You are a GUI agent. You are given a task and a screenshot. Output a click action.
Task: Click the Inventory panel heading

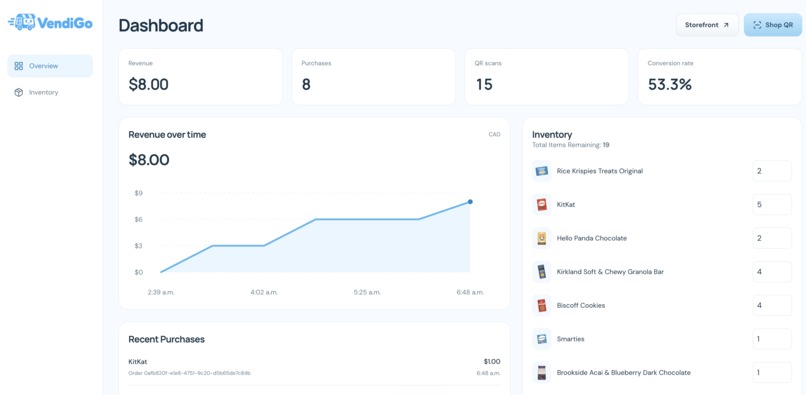pos(552,135)
